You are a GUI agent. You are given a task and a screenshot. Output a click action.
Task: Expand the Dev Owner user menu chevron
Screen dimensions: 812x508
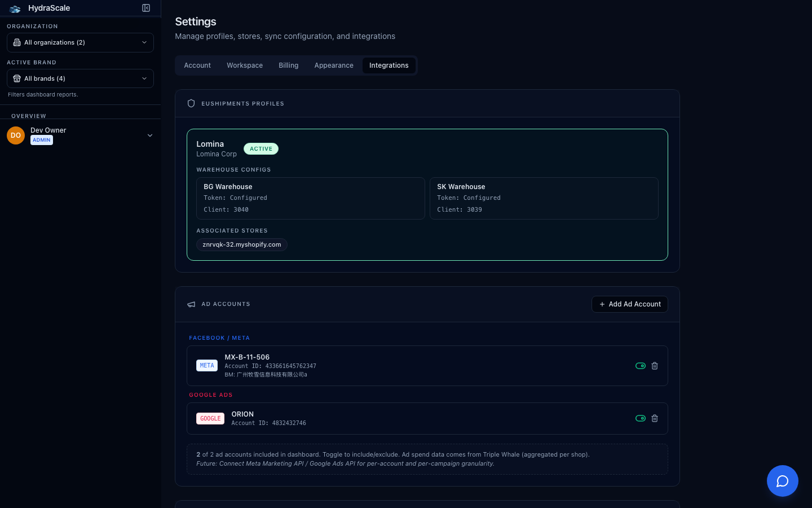pyautogui.click(x=150, y=135)
